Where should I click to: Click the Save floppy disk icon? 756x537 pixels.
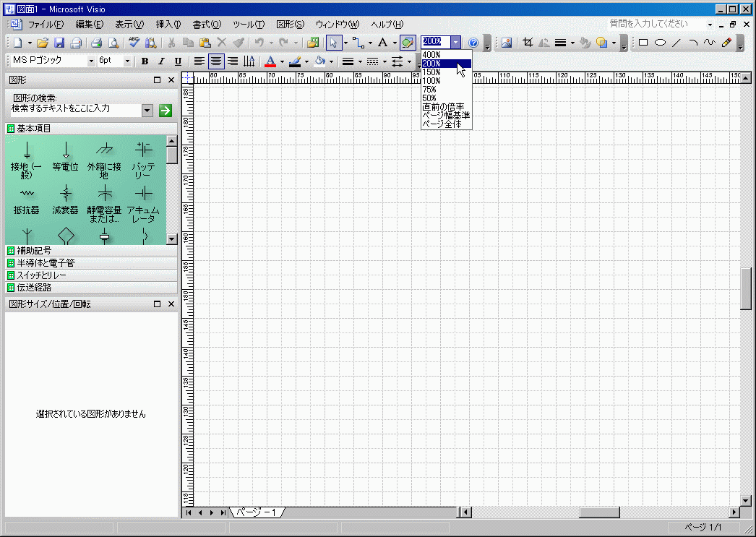click(x=59, y=43)
